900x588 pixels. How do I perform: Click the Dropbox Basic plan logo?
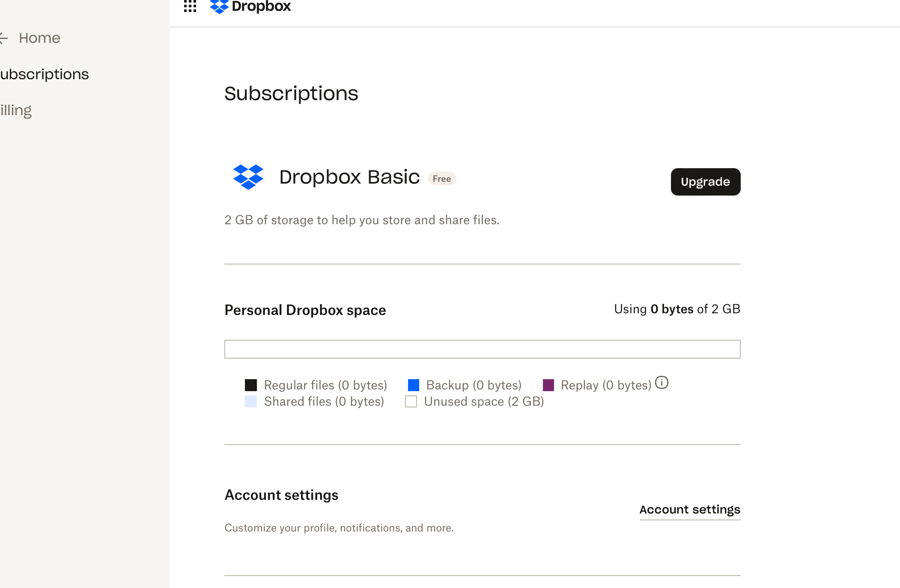[248, 177]
